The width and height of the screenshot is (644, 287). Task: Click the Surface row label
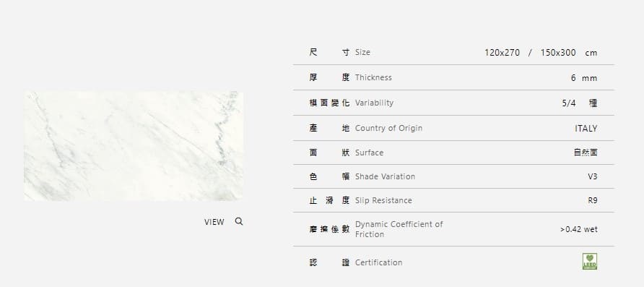[x=369, y=153]
